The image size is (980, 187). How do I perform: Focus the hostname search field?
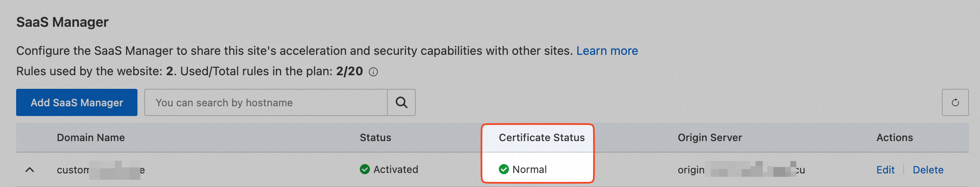pyautogui.click(x=266, y=102)
